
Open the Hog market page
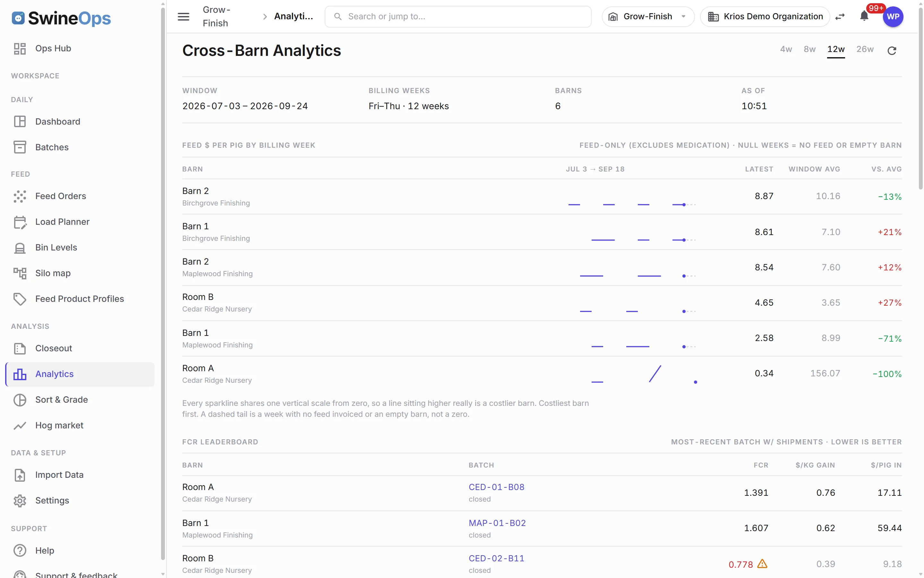tap(80, 425)
